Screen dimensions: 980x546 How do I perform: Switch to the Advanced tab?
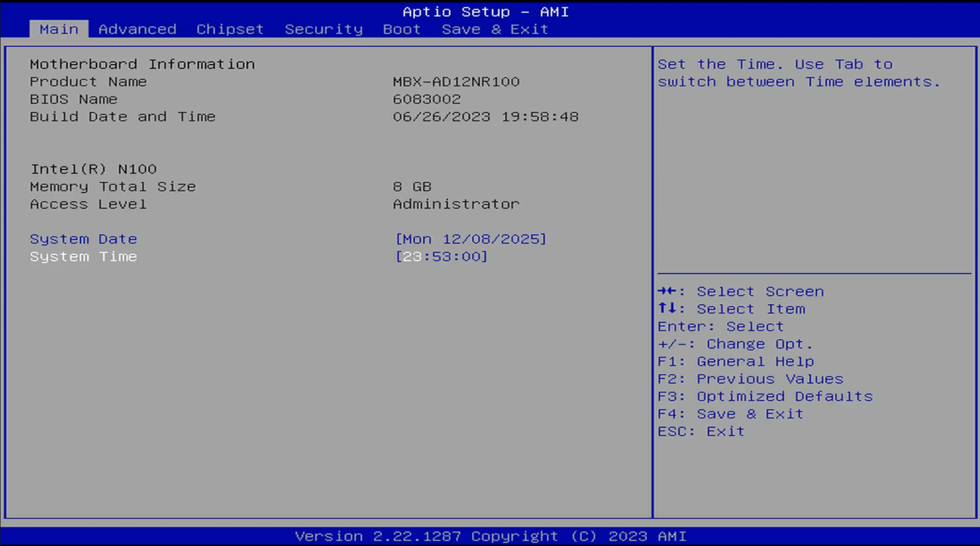point(137,29)
